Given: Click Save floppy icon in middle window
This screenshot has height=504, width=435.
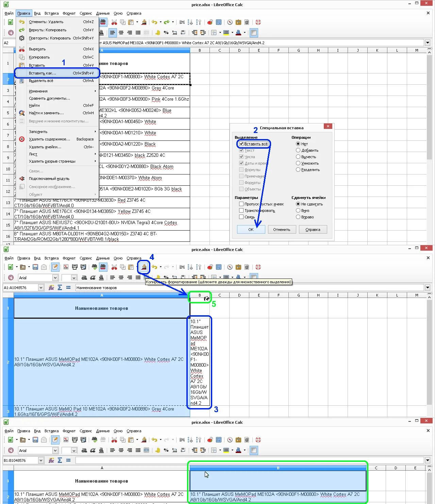Looking at the screenshot, I should pyautogui.click(x=35, y=267).
